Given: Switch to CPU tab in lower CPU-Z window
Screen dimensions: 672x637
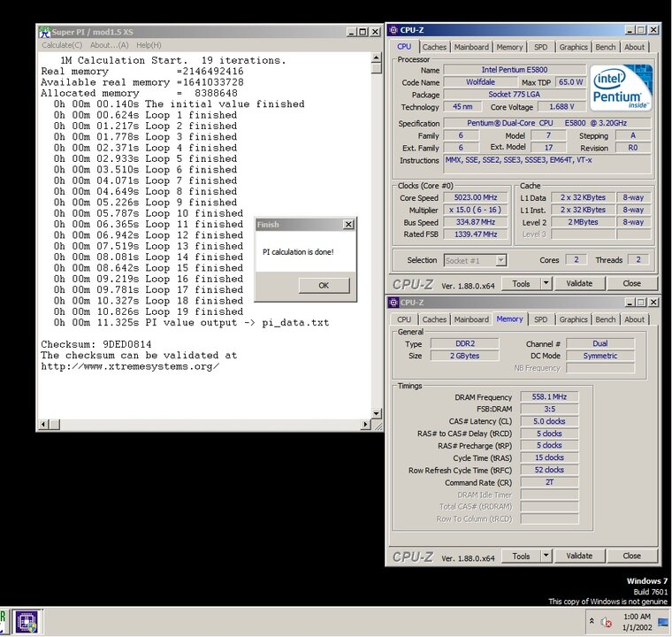Looking at the screenshot, I should 404,319.
